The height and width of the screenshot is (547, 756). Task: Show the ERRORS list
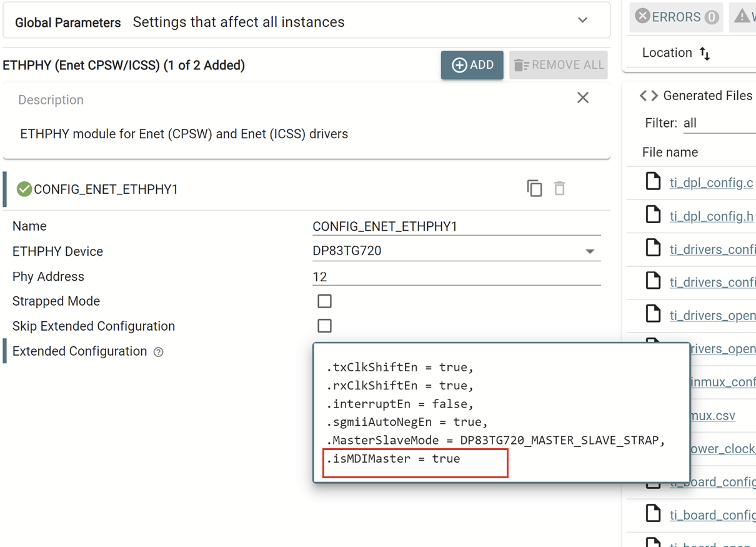point(677,17)
